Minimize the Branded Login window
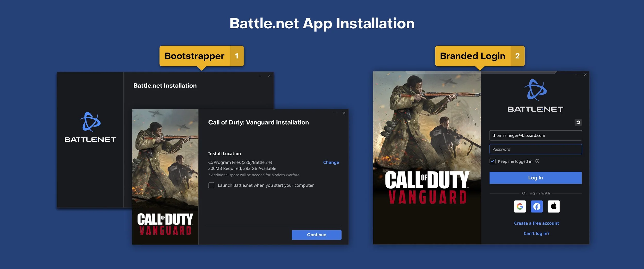The image size is (644, 269). tap(576, 75)
